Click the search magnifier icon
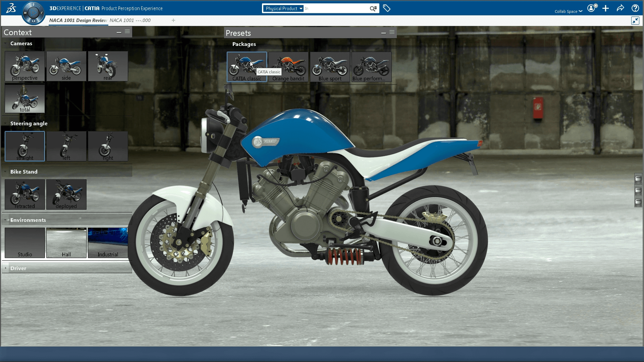 click(x=373, y=8)
